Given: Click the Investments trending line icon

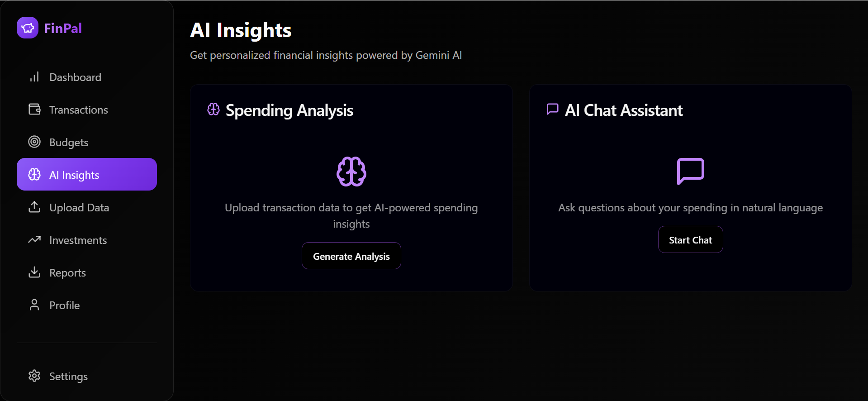Looking at the screenshot, I should 34,240.
